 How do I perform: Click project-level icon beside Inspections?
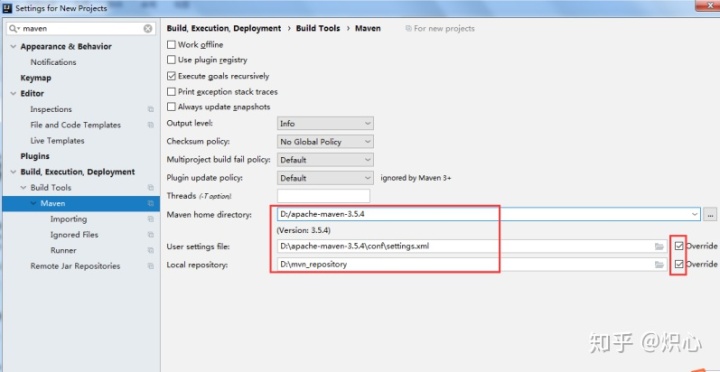[x=150, y=109]
